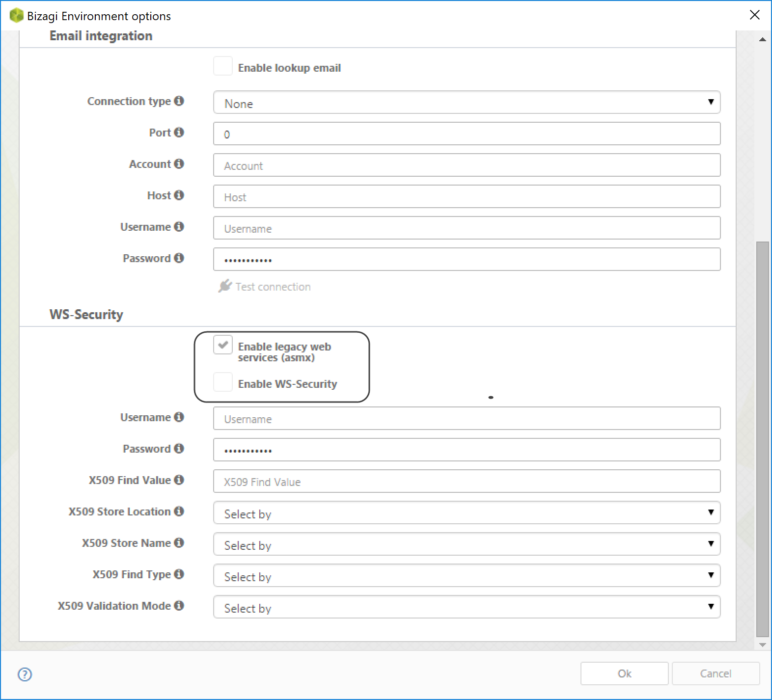Click the WS-Security Username input field

[x=467, y=418]
